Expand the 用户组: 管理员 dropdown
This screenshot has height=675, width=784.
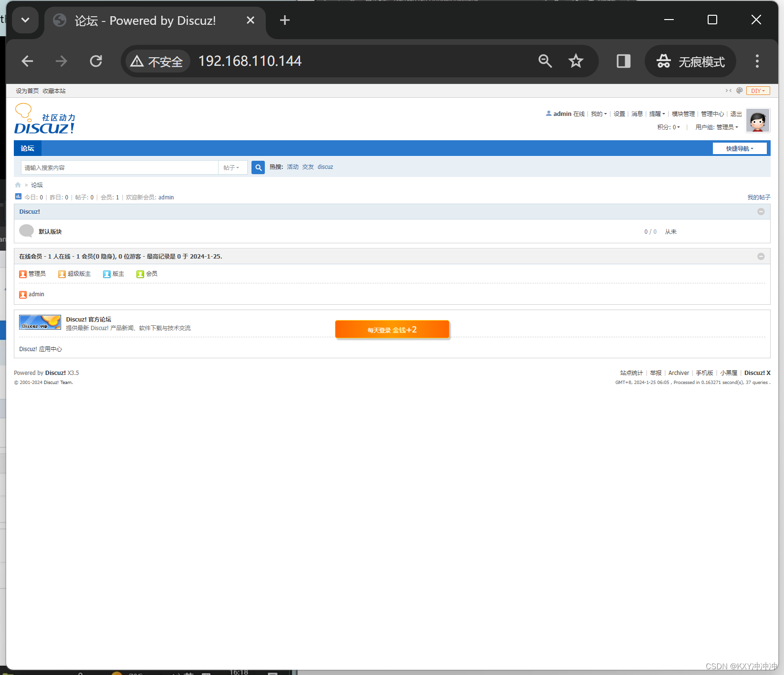pos(717,127)
